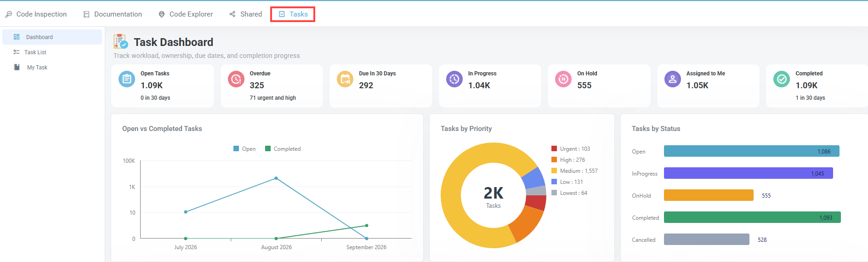
Task: Click the 'Tasks by Priority' heading
Action: [466, 129]
